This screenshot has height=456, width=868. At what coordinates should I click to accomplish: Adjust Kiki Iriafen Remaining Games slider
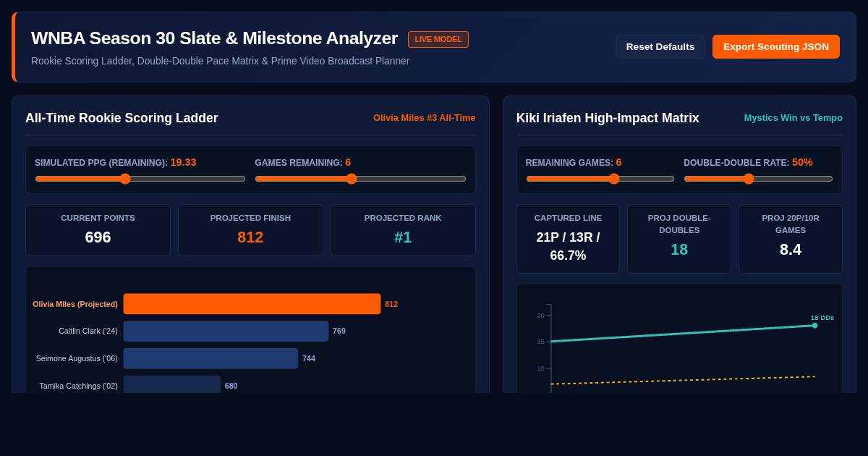tap(600, 179)
